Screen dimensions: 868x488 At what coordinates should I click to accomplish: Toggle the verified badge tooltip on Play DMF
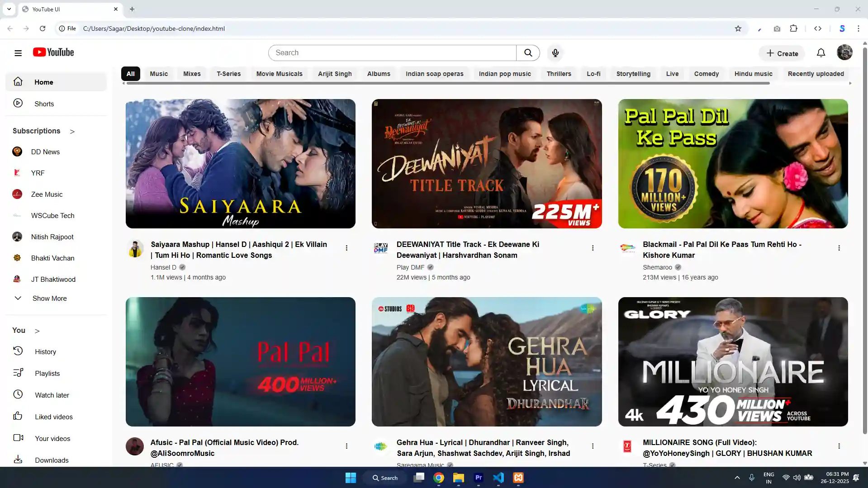coord(429,267)
